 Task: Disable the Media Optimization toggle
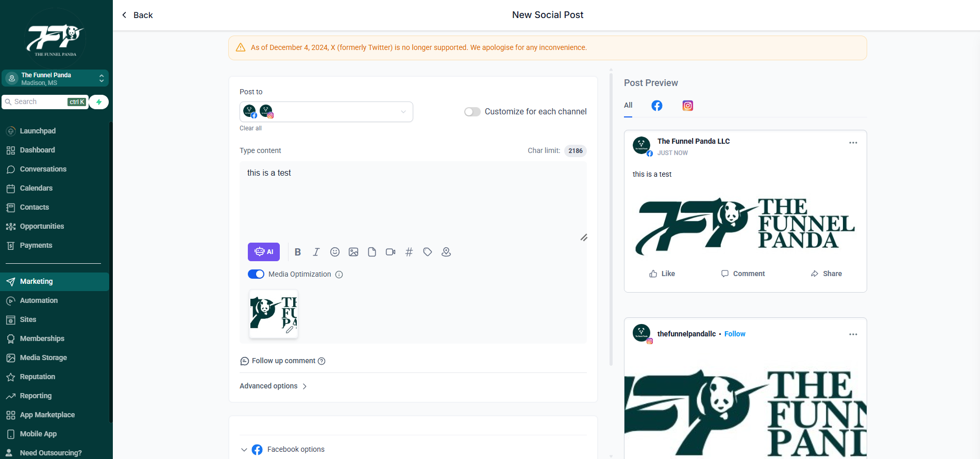256,274
